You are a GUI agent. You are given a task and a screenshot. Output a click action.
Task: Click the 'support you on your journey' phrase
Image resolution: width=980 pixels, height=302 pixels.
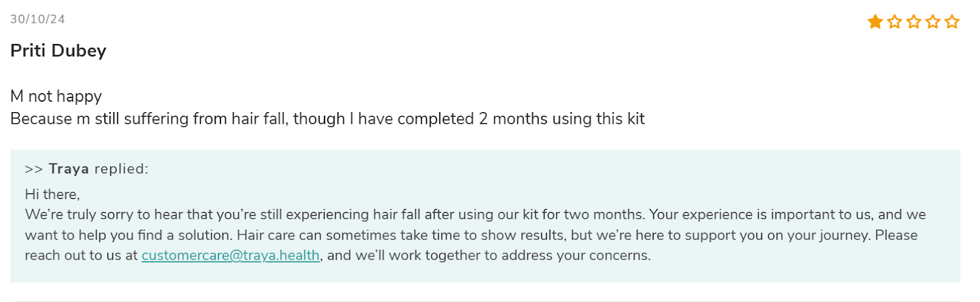pyautogui.click(x=777, y=235)
